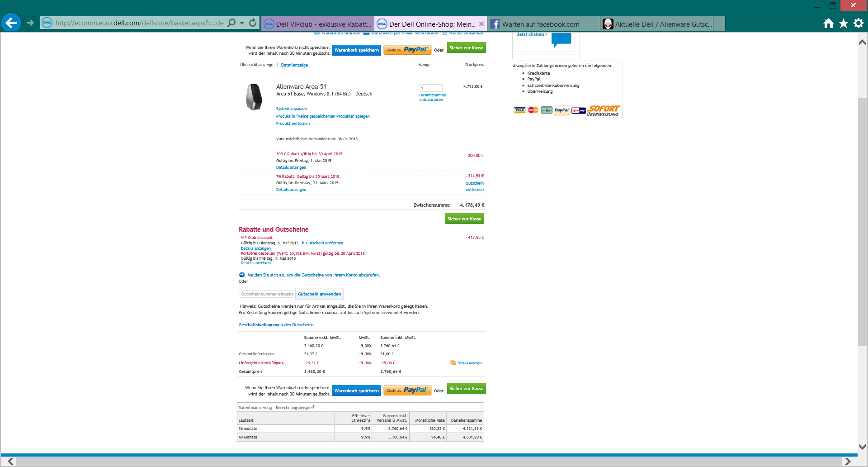The image size is (868, 467).
Task: Click the top Warenkorb speichern button
Action: point(357,50)
